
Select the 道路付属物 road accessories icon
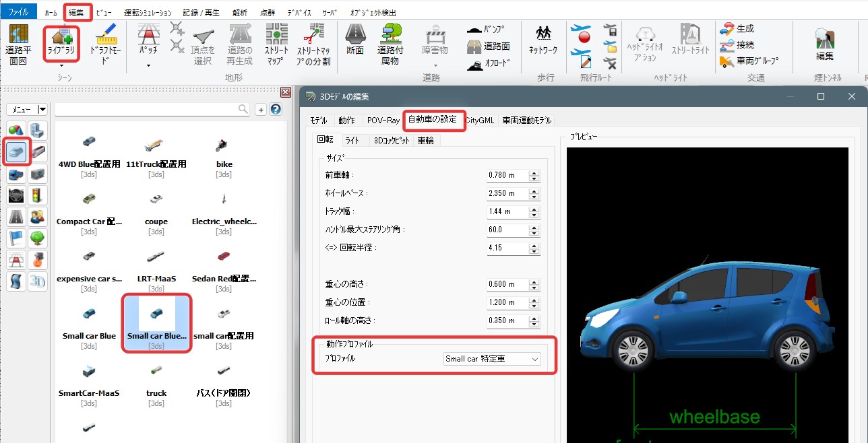point(390,42)
